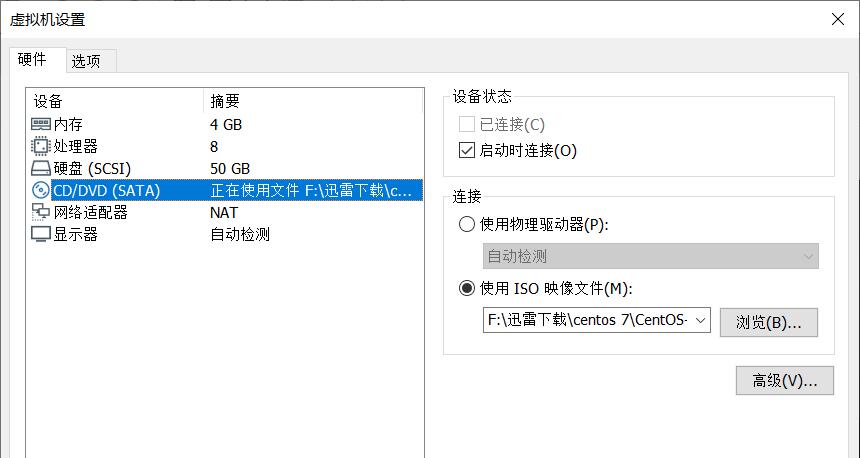The width and height of the screenshot is (860, 458).
Task: Select the CD/DVD (SATA) row label
Action: click(x=107, y=190)
